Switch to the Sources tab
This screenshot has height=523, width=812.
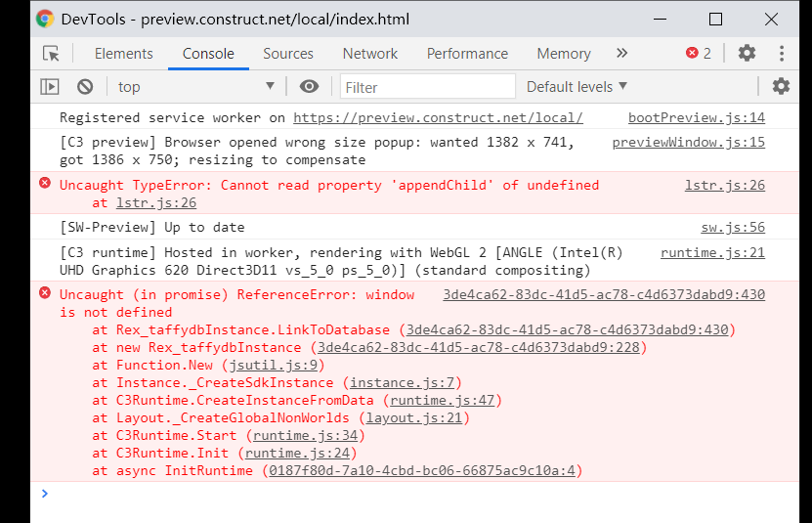[288, 54]
